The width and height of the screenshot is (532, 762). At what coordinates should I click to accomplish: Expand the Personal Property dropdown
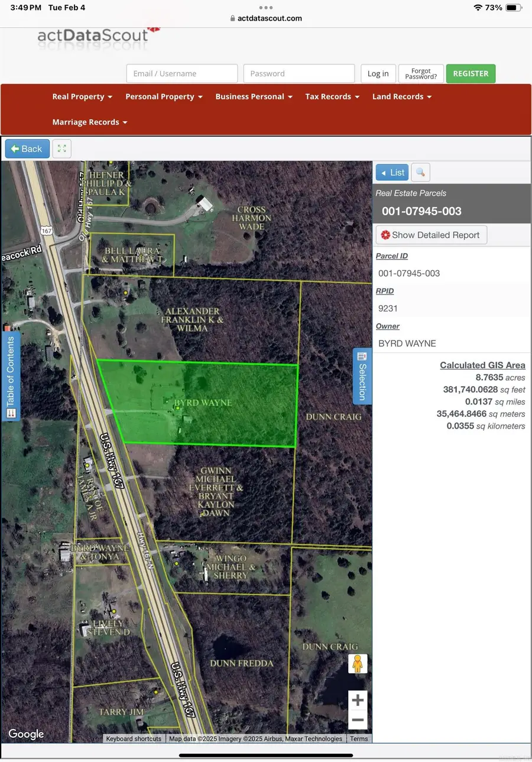(164, 96)
